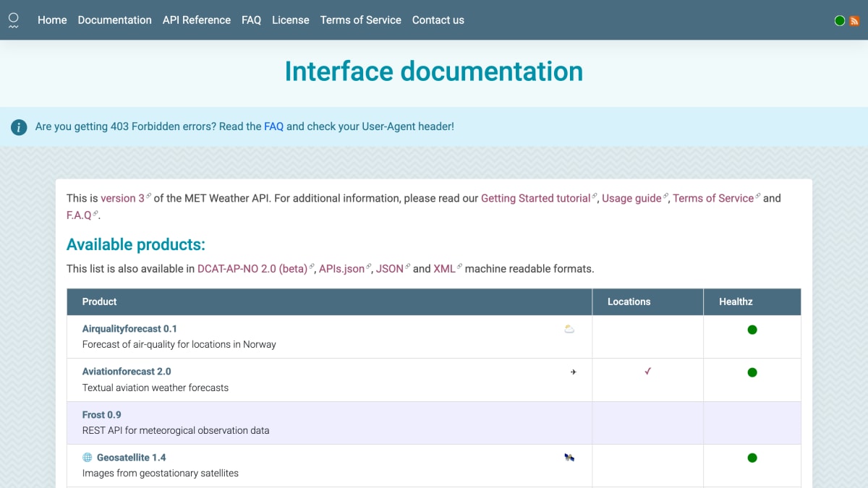Click 'Forecast of air-quality for locations in Norway'

(x=179, y=345)
